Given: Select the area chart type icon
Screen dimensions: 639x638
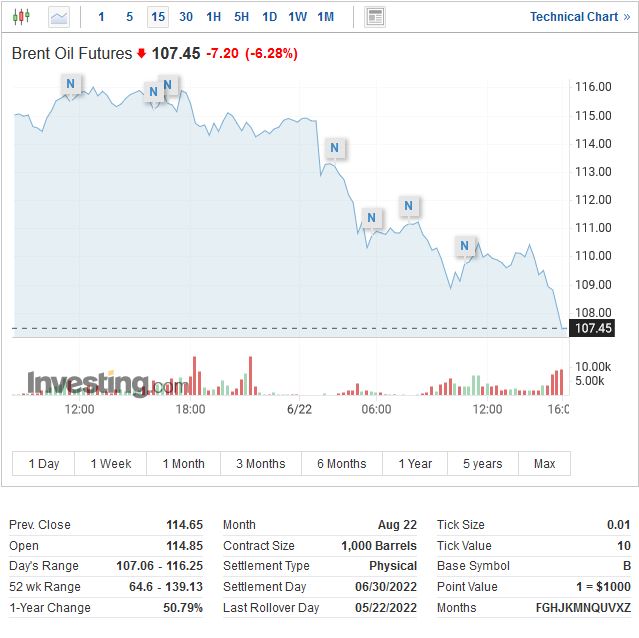Looking at the screenshot, I should tap(59, 17).
